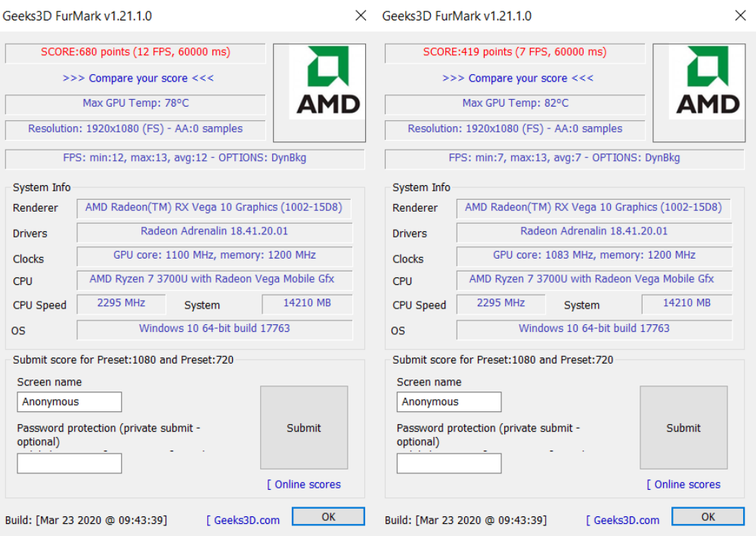Open Online scores link in right window

coord(683,485)
